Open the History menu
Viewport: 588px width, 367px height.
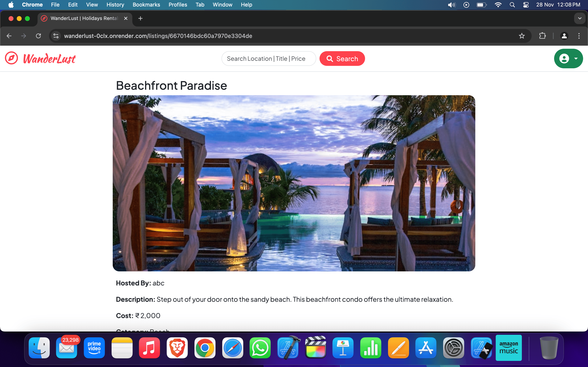115,5
